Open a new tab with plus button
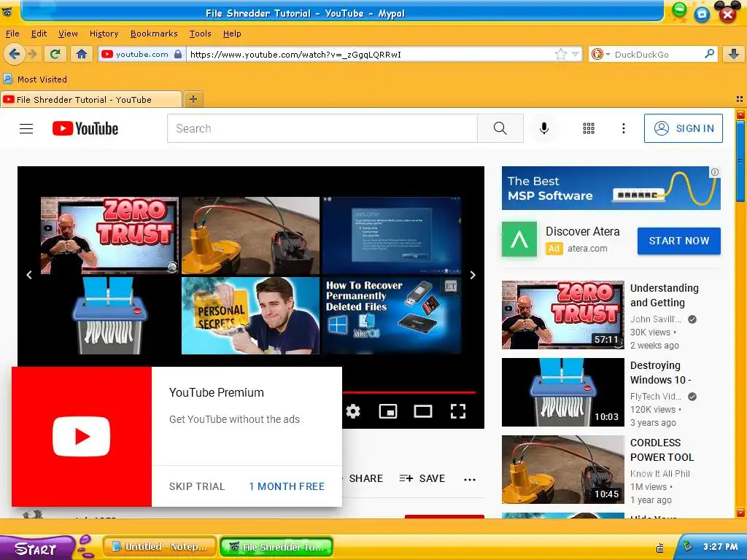The image size is (747, 560). (x=193, y=99)
